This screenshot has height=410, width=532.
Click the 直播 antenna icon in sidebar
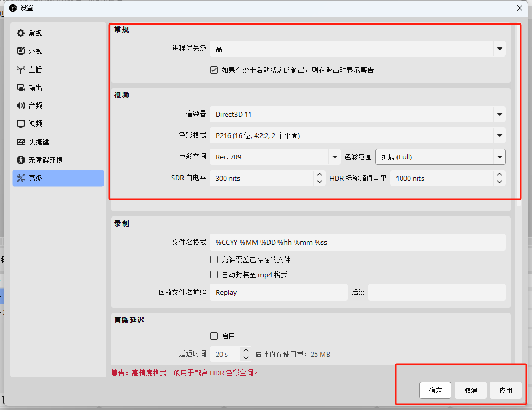[21, 69]
